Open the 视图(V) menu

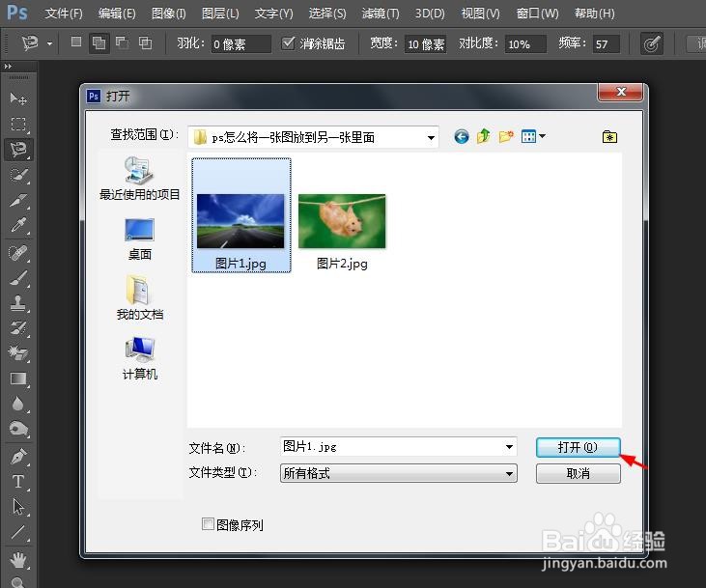pos(480,14)
